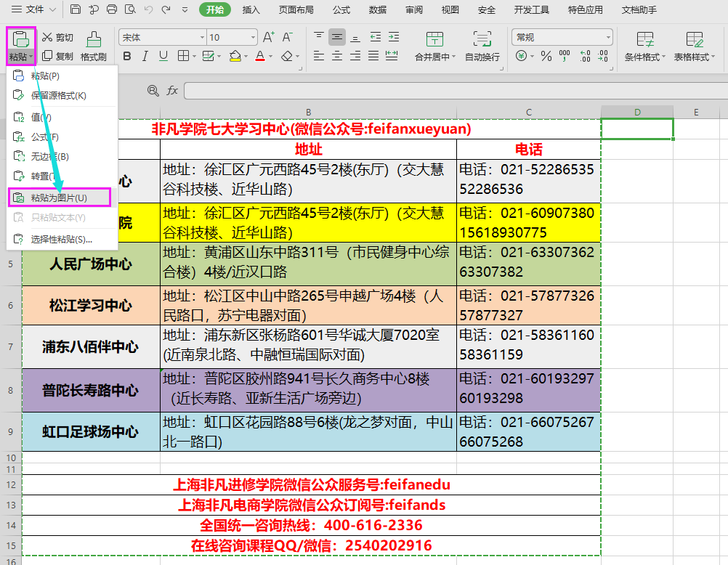Select the 开始 tab button
This screenshot has width=728, height=565.
point(215,9)
